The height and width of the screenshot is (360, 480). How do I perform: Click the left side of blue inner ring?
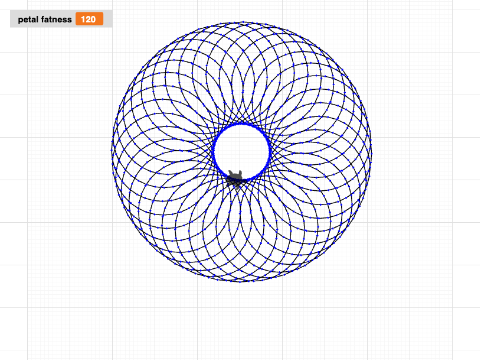tap(214, 152)
